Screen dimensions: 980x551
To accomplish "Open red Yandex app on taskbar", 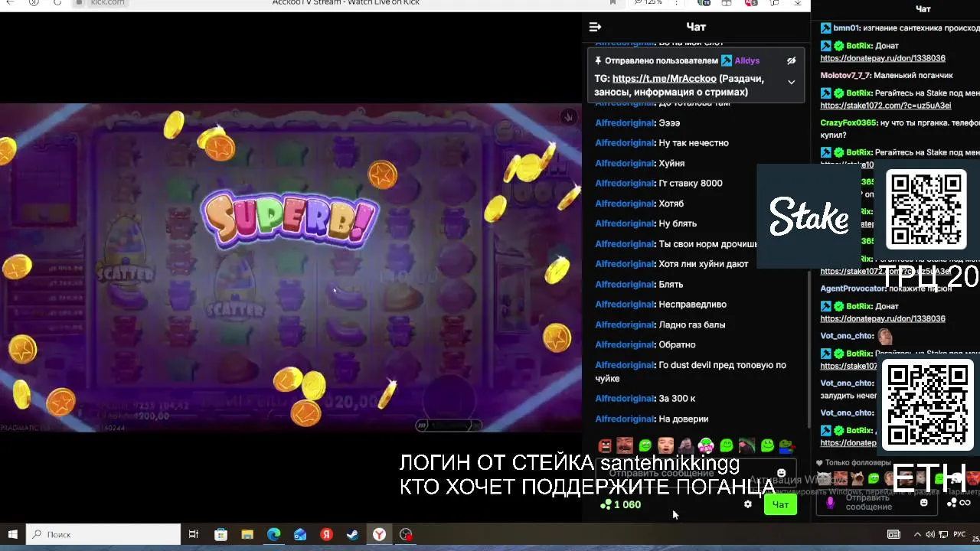I will [x=326, y=534].
